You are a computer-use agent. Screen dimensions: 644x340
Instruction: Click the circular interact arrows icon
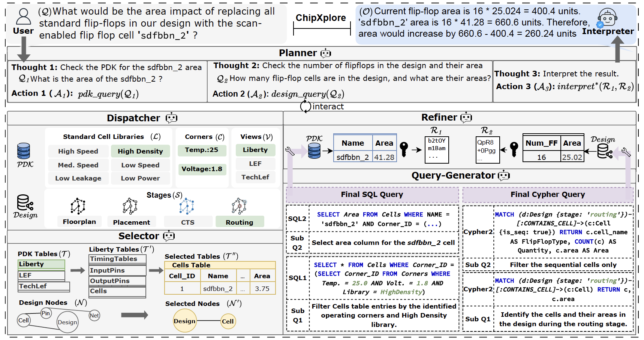(x=306, y=106)
